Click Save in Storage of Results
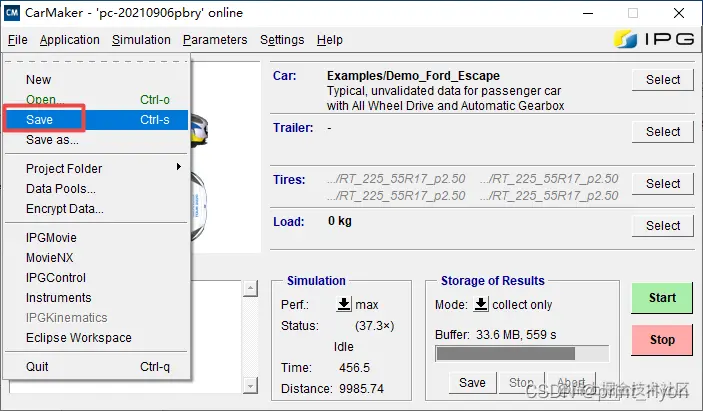Image resolution: width=703 pixels, height=411 pixels. pyautogui.click(x=473, y=383)
